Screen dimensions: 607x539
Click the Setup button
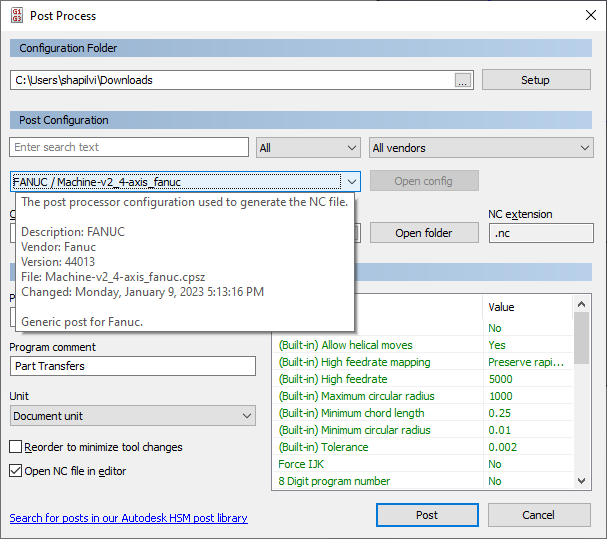tap(535, 80)
